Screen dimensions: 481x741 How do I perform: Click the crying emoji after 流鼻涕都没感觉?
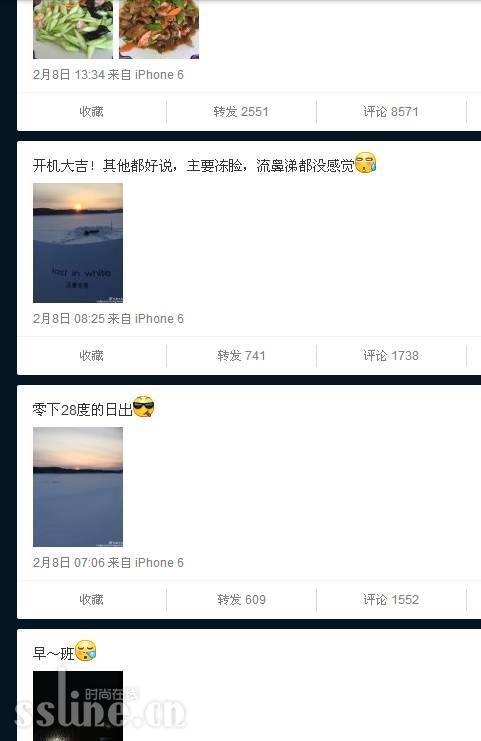365,163
